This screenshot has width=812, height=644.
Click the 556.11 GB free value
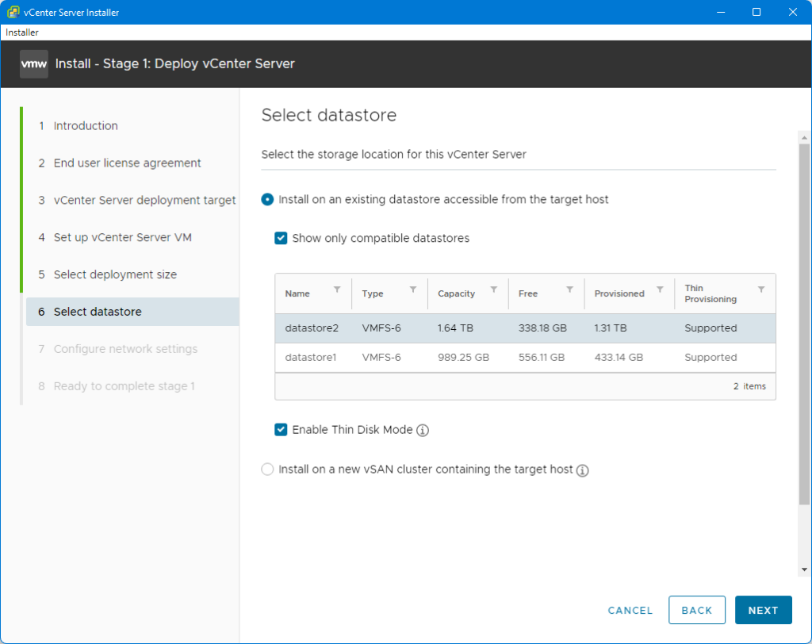(542, 358)
